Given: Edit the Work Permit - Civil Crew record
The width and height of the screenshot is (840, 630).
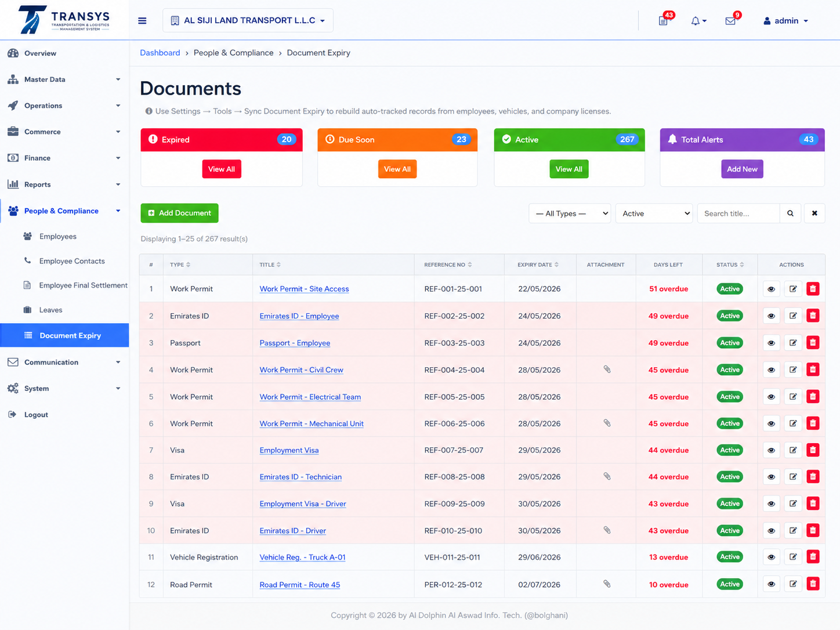Looking at the screenshot, I should point(792,370).
